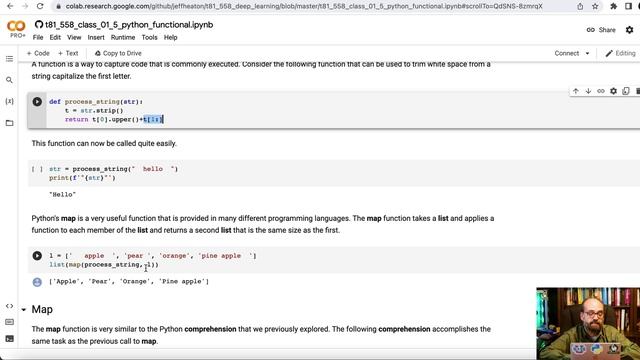Move cell up with the up arrow
This screenshot has width=640, height=360.
point(576,91)
